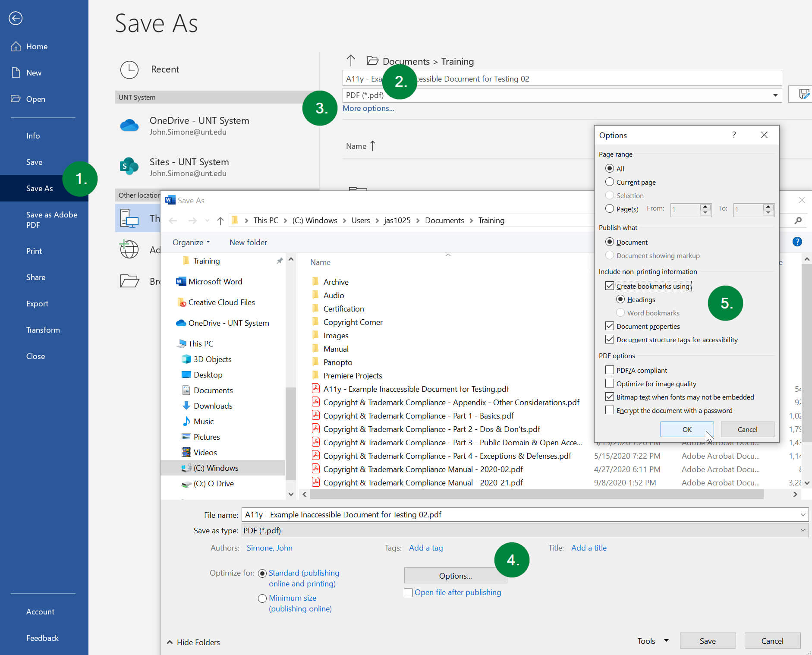Open the Browse folder icon
The width and height of the screenshot is (812, 655).
pos(129,281)
